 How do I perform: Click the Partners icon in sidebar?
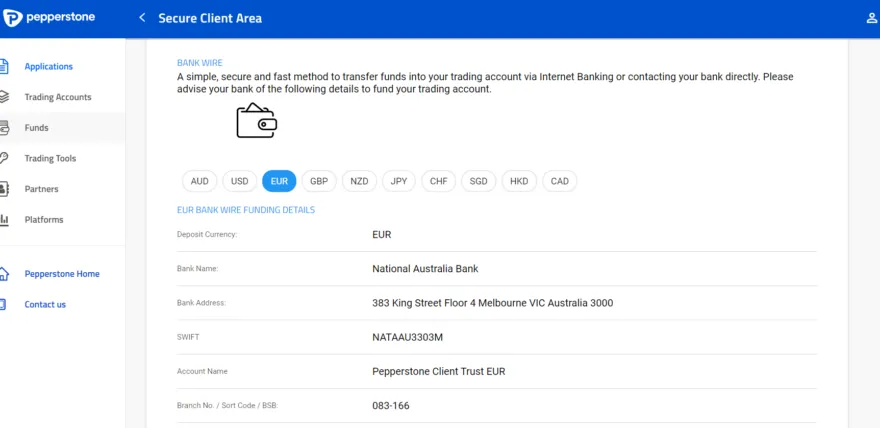click(x=4, y=189)
